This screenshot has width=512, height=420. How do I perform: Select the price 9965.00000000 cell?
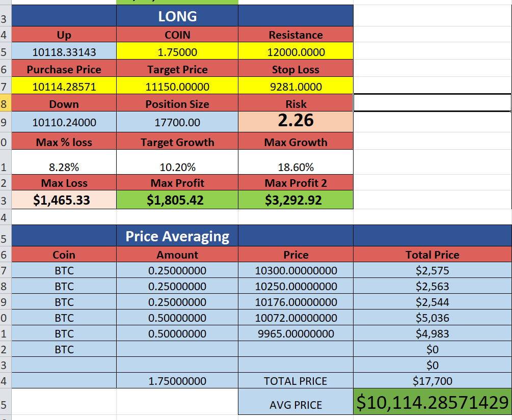tap(296, 333)
